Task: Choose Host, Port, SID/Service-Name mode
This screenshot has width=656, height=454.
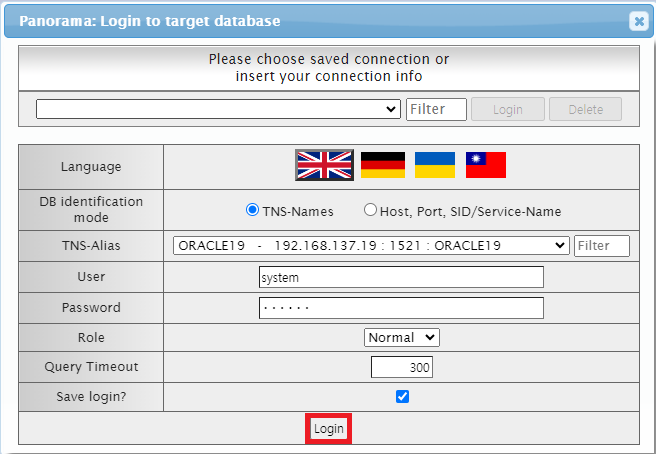Action: coord(370,210)
